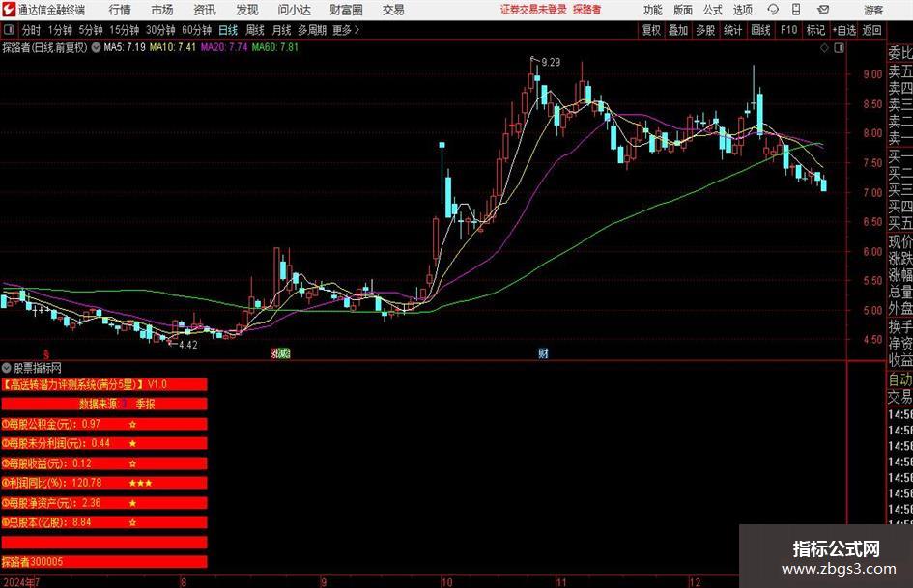
Task: Open the 版面 menu
Action: point(682,10)
